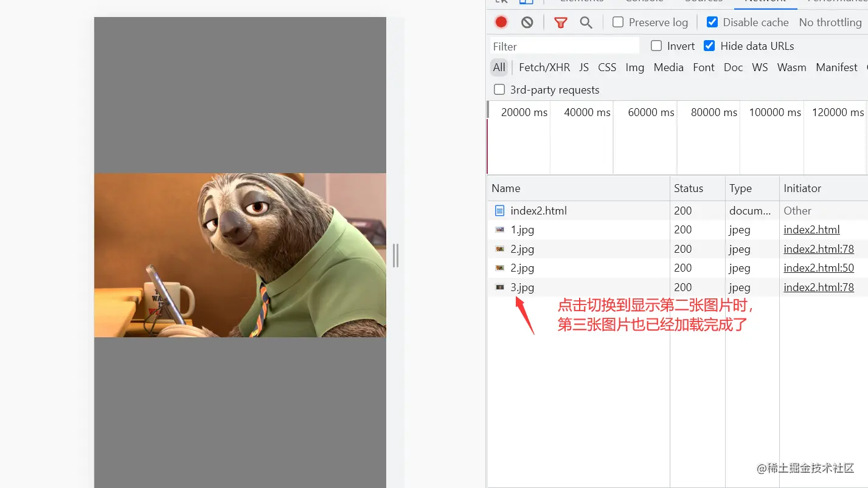Screen dimensions: 868x488
Task: Enable the 3rd-party requests checkbox
Action: (499, 89)
